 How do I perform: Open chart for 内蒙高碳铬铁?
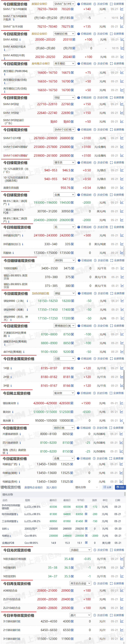point(121,434)
